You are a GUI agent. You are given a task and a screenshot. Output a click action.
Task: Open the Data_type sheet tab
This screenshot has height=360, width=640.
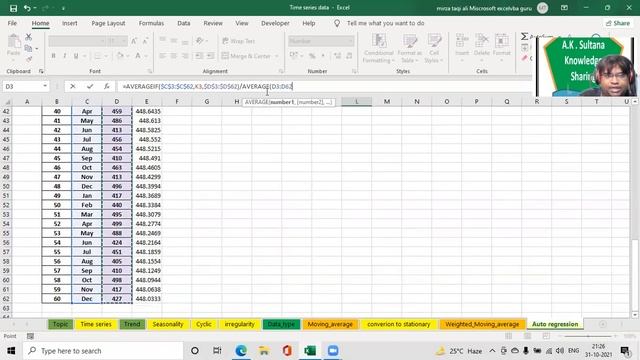point(281,324)
